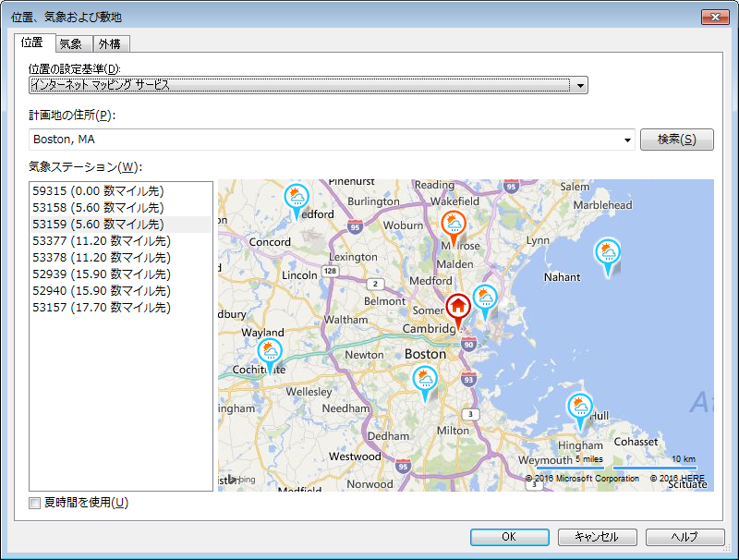Open the 位置の設定基準 dropdown
739x560 pixels.
[309, 85]
